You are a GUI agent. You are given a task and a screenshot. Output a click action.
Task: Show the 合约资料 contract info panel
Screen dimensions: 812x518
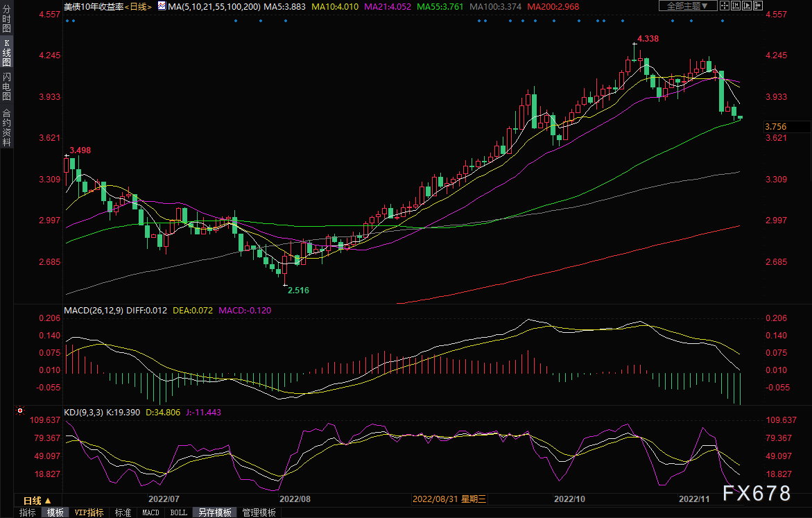click(7, 127)
